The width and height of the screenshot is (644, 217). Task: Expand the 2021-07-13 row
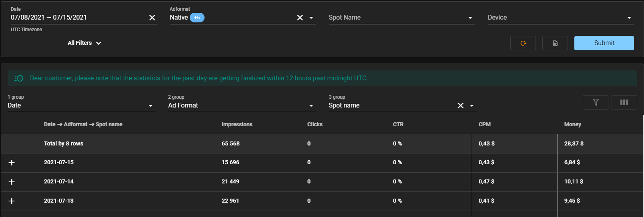pos(12,201)
